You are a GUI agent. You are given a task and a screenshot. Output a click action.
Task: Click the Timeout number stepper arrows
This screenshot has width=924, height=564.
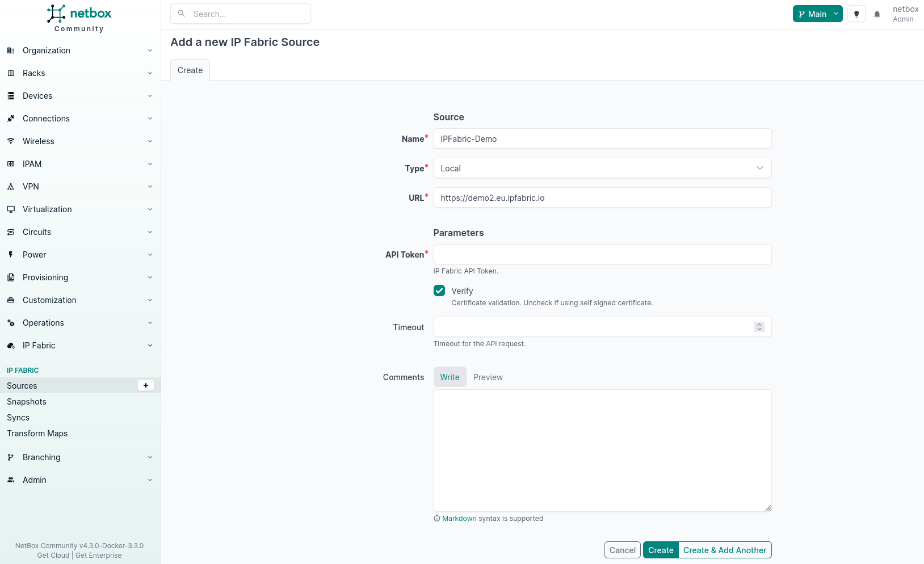point(759,327)
